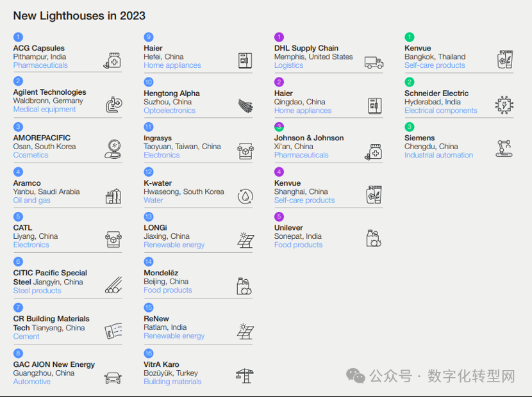Select the solar panel icon beside LONGi
This screenshot has height=397, width=532.
coord(245,241)
